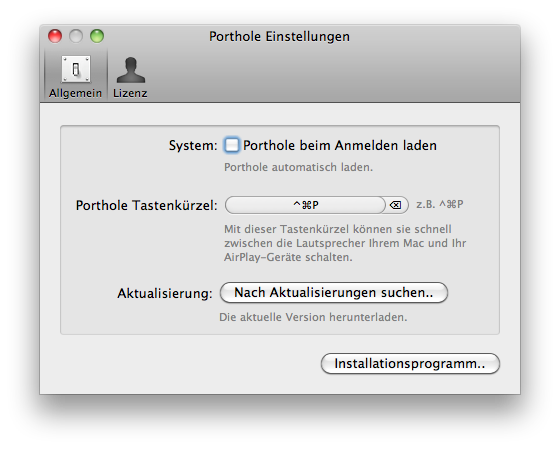Minimize the window with the gray button
This screenshot has height=449, width=560.
[x=76, y=36]
